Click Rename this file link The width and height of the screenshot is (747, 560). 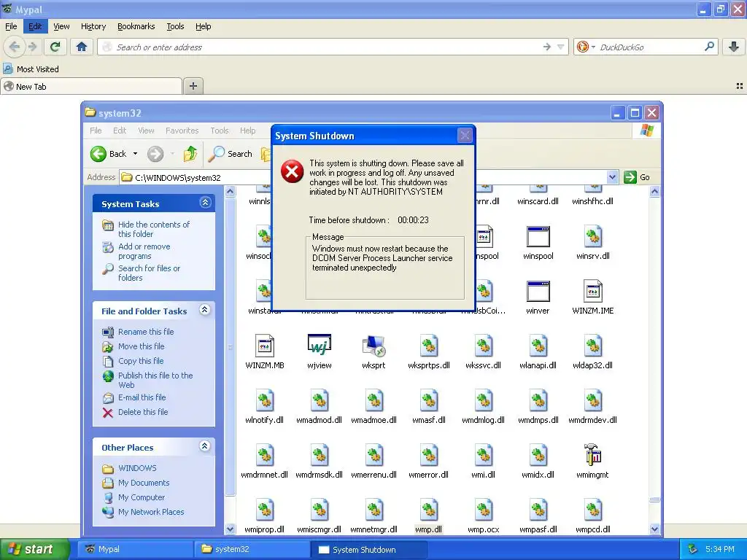click(146, 332)
